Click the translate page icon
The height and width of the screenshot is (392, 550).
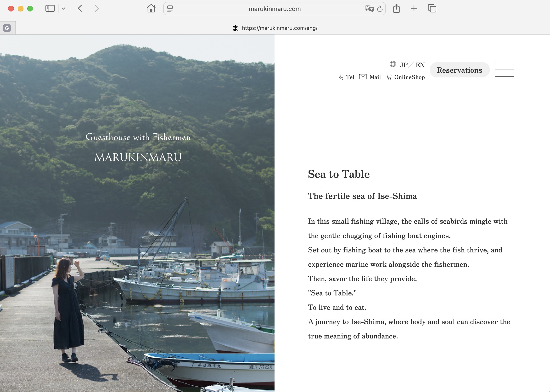pyautogui.click(x=369, y=9)
